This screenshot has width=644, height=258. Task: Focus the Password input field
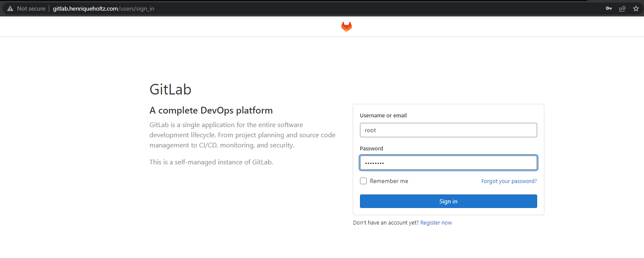[x=449, y=163]
